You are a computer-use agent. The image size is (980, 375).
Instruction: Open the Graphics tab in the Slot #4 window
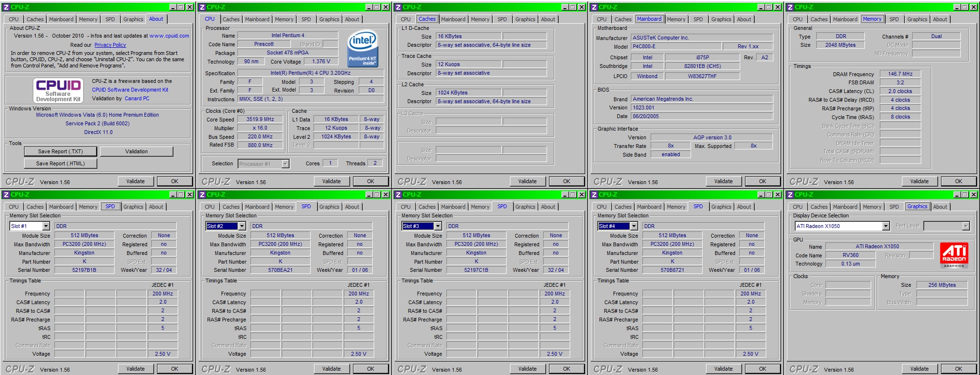pos(721,207)
